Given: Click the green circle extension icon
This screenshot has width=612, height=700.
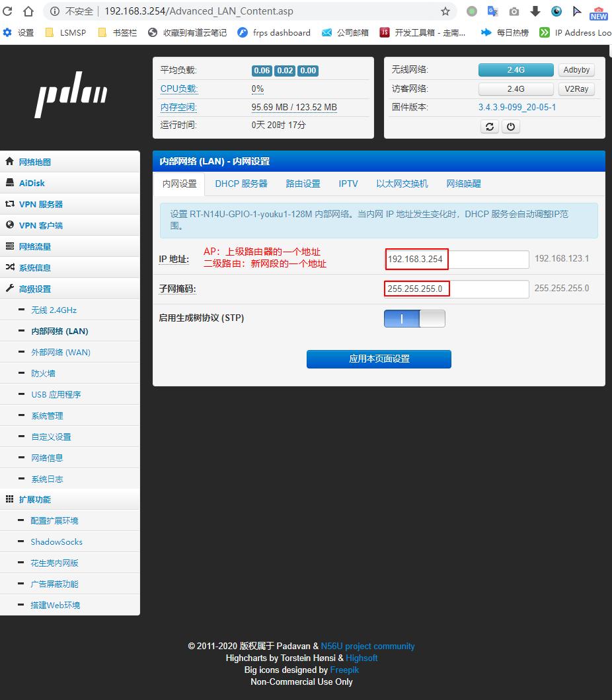Looking at the screenshot, I should pos(472,11).
